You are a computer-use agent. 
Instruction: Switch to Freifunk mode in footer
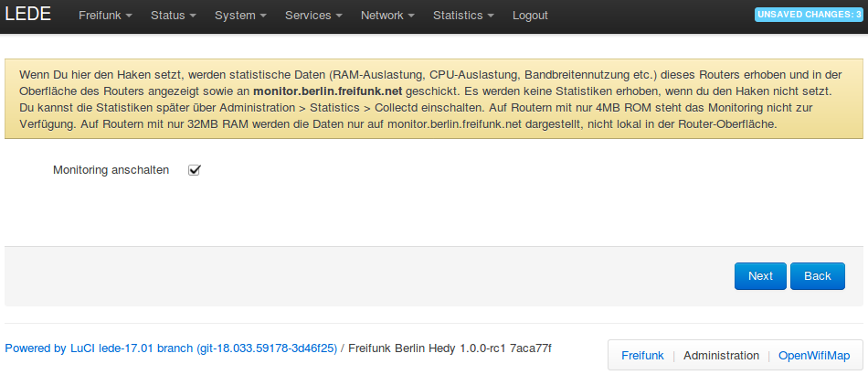pos(643,355)
